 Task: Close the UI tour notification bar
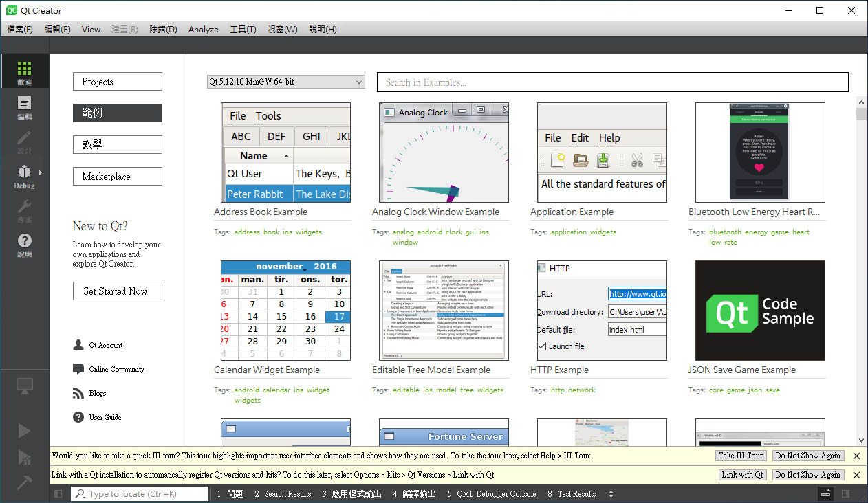point(856,456)
